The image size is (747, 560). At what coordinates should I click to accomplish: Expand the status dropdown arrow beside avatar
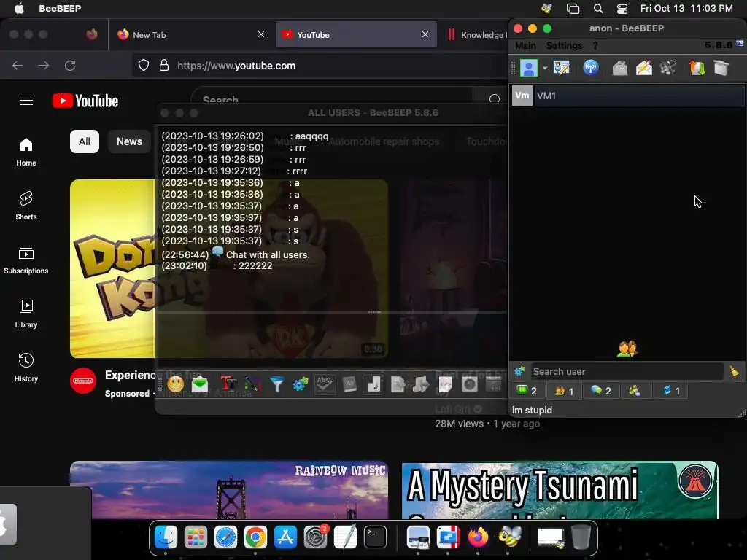[544, 68]
